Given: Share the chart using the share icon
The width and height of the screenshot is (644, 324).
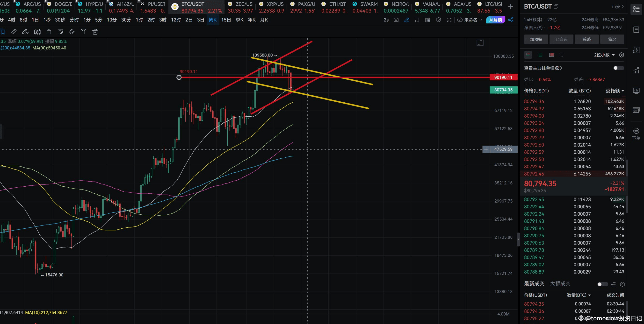Looking at the screenshot, I should click(511, 20).
